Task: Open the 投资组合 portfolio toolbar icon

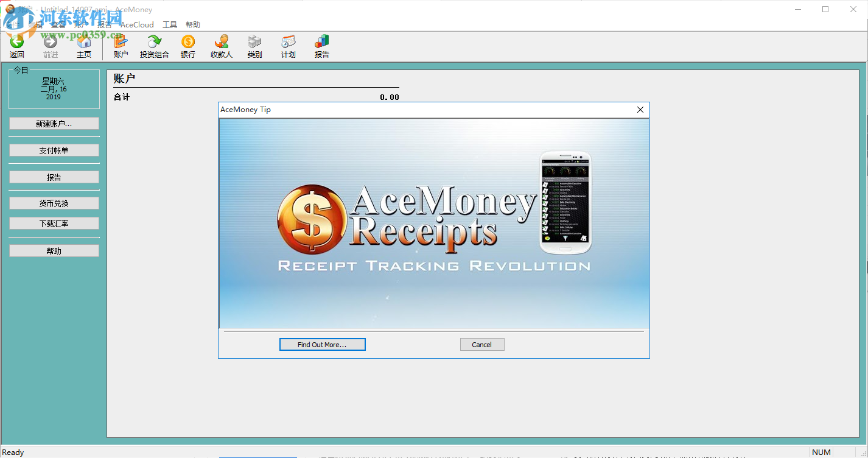Action: tap(155, 41)
